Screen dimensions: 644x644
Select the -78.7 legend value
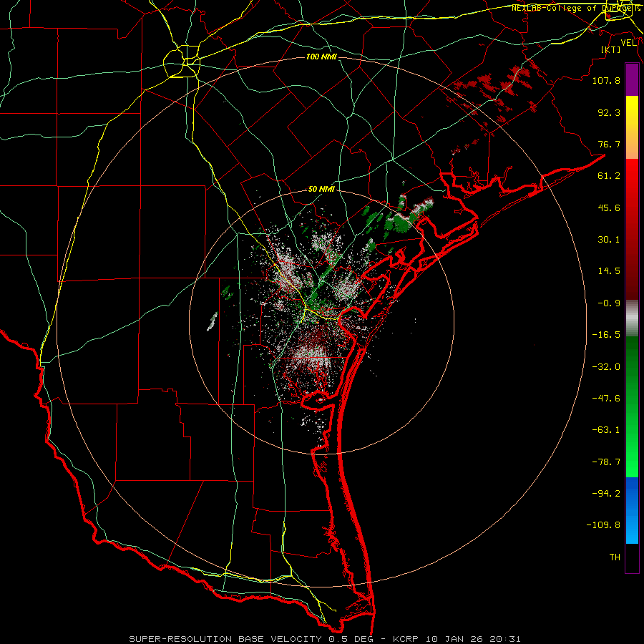pyautogui.click(x=606, y=462)
